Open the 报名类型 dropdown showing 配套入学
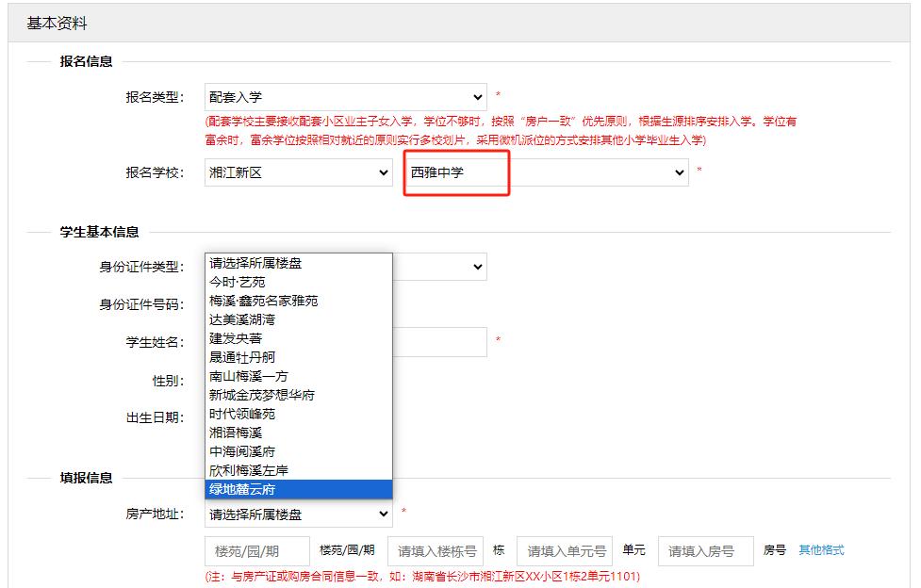 pyautogui.click(x=345, y=97)
